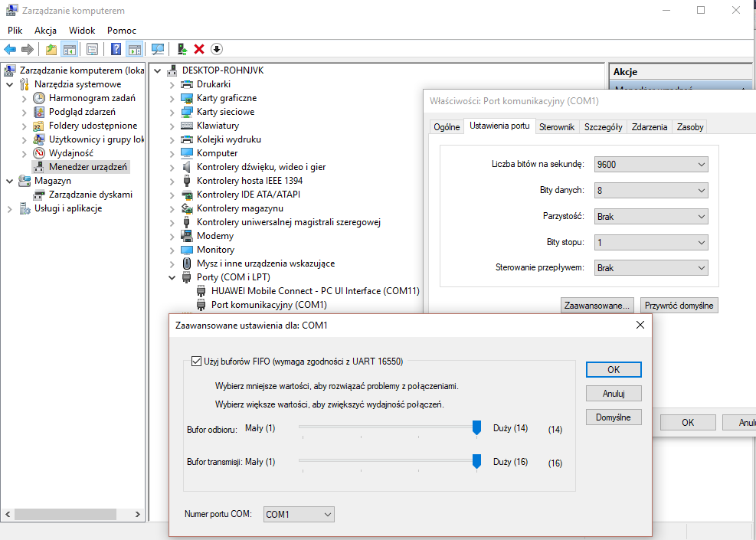Collapse the Narzędzia systemowe tree node

point(10,85)
